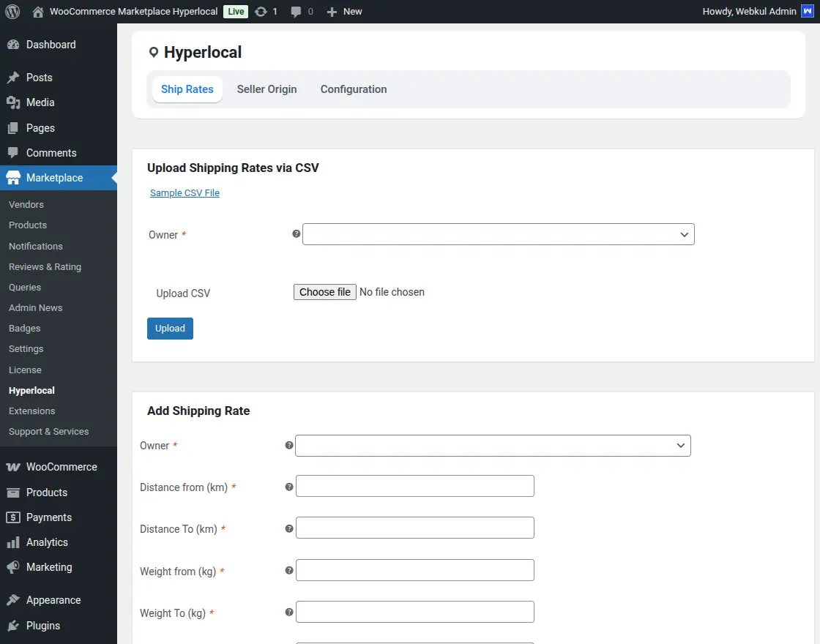Click help icon for Distance from
The image size is (820, 644).
point(288,487)
